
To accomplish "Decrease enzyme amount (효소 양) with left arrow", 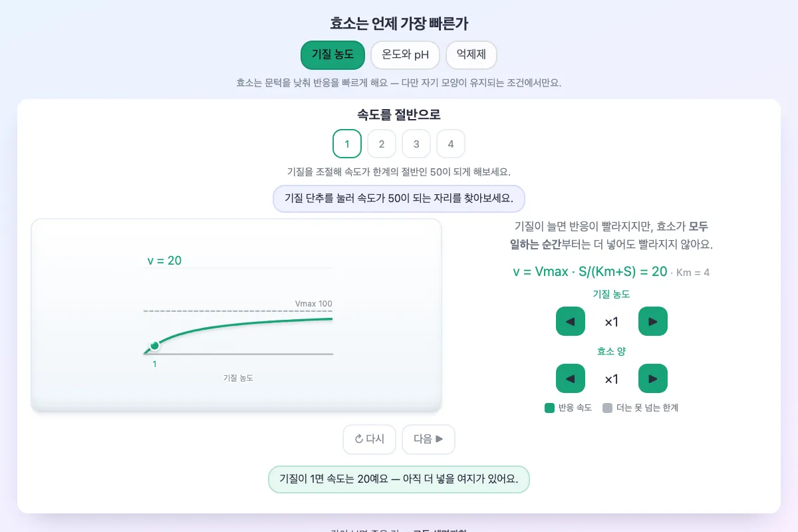I will [x=571, y=379].
